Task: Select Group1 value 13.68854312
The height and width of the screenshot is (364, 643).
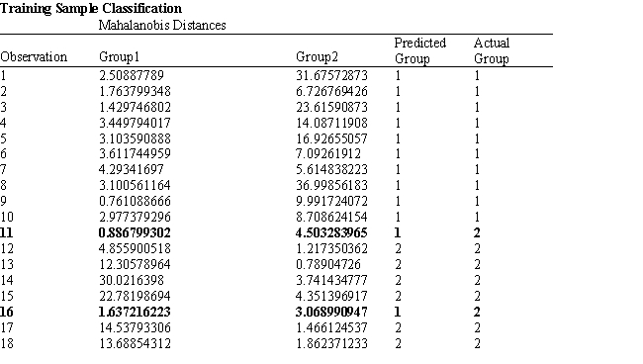Action: coord(135,343)
